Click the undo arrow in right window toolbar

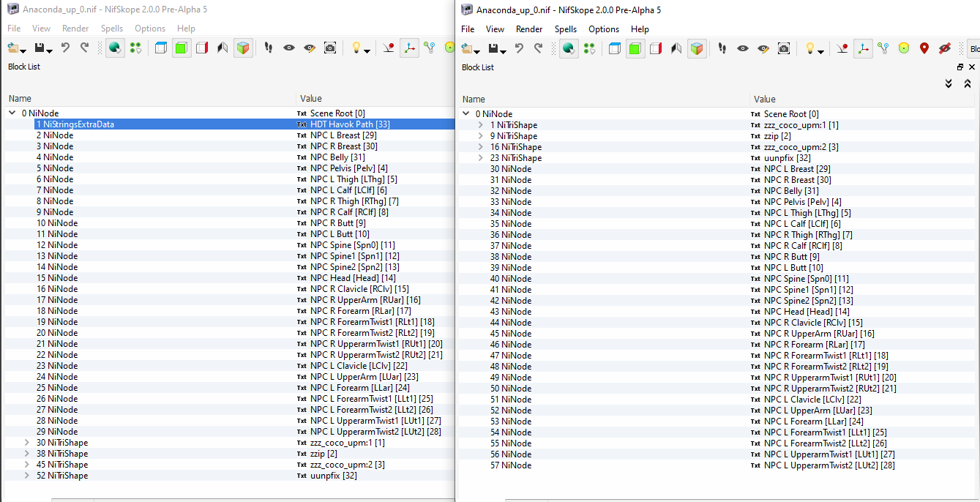[519, 48]
